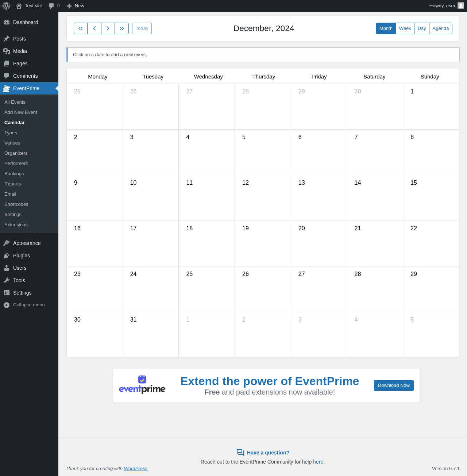The height and width of the screenshot is (476, 467).
Task: Open the New content menu in admin bar
Action: pos(76,6)
